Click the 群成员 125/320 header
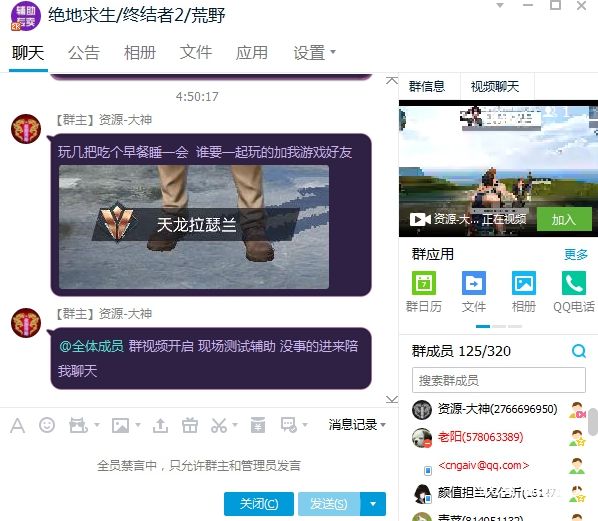This screenshot has height=521, width=598. pyautogui.click(x=461, y=351)
